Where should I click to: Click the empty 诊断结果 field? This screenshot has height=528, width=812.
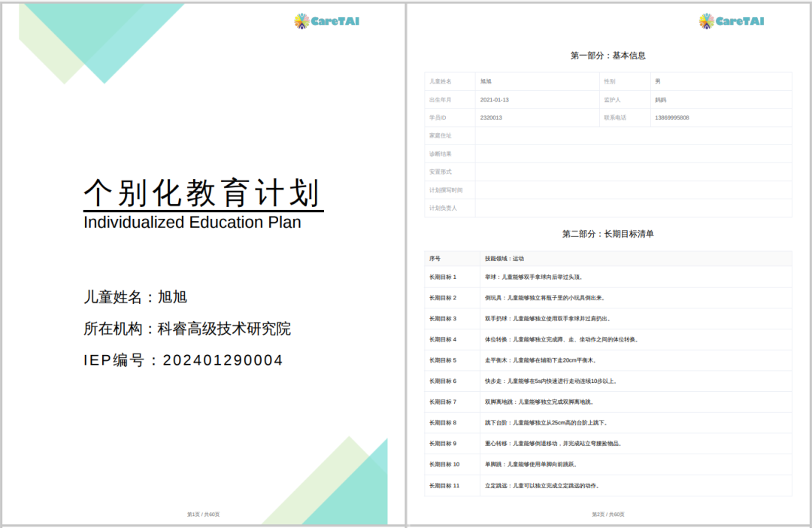click(633, 154)
